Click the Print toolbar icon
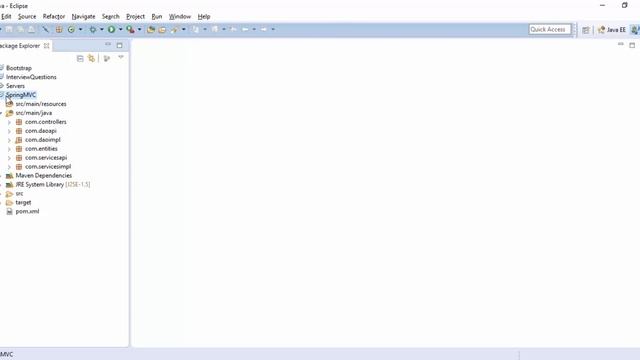 coord(31,29)
